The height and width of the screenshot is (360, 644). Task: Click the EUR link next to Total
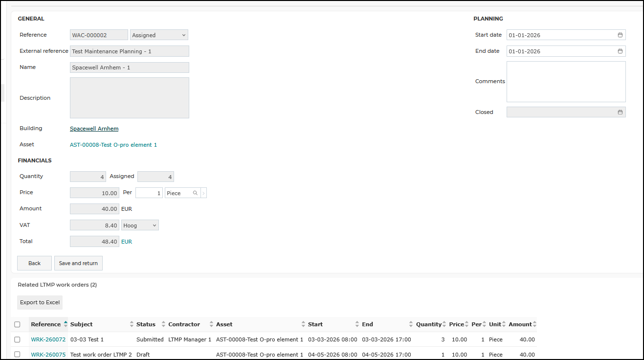pos(127,242)
